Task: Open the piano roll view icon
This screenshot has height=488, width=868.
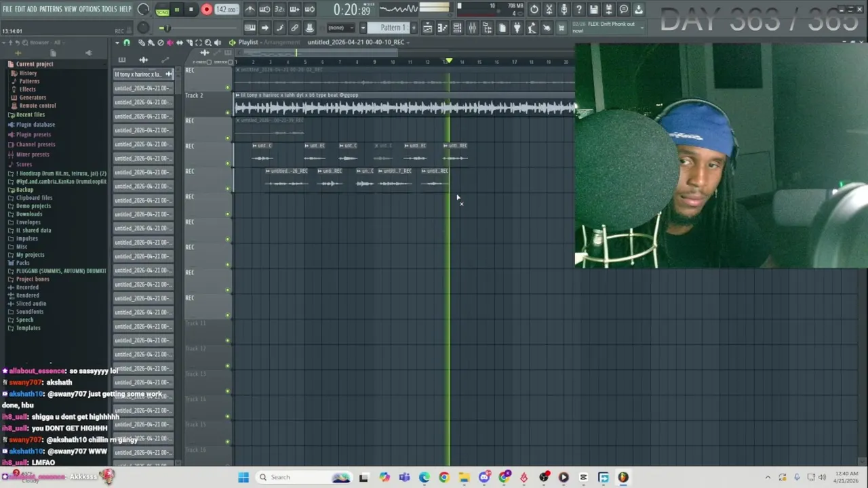Action: pyautogui.click(x=442, y=28)
